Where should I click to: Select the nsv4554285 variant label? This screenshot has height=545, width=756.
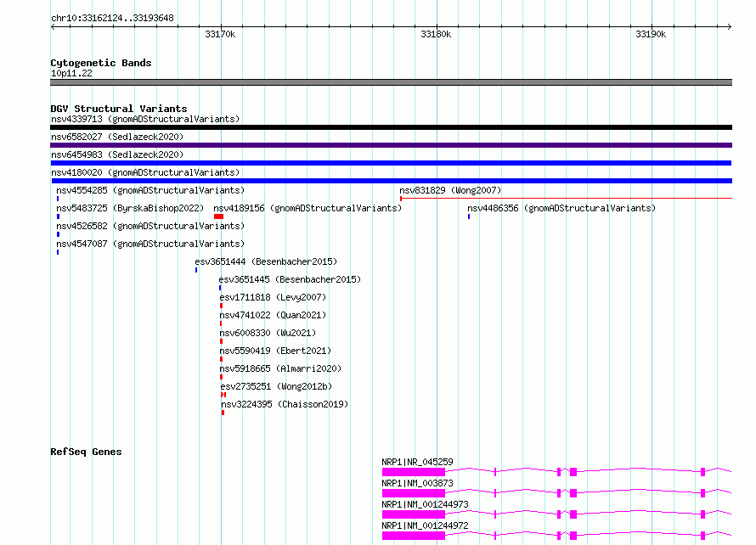point(150,190)
